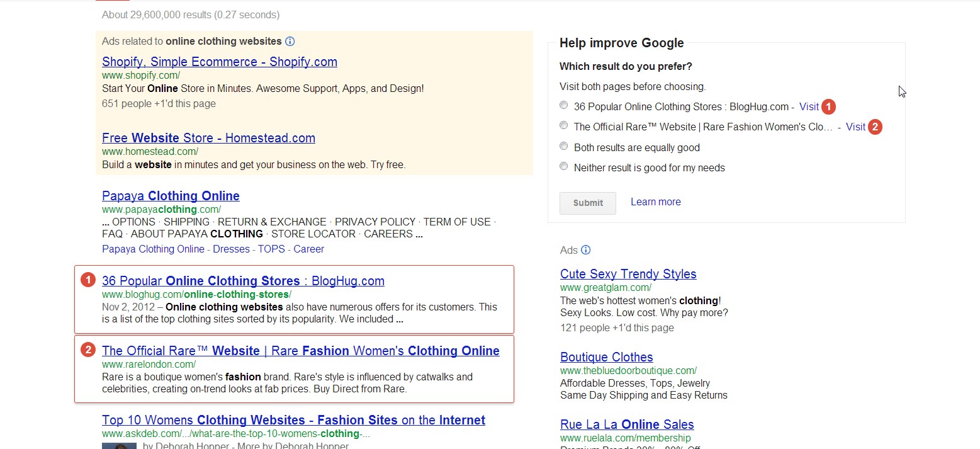Choose Both results are equally good

(x=563, y=146)
